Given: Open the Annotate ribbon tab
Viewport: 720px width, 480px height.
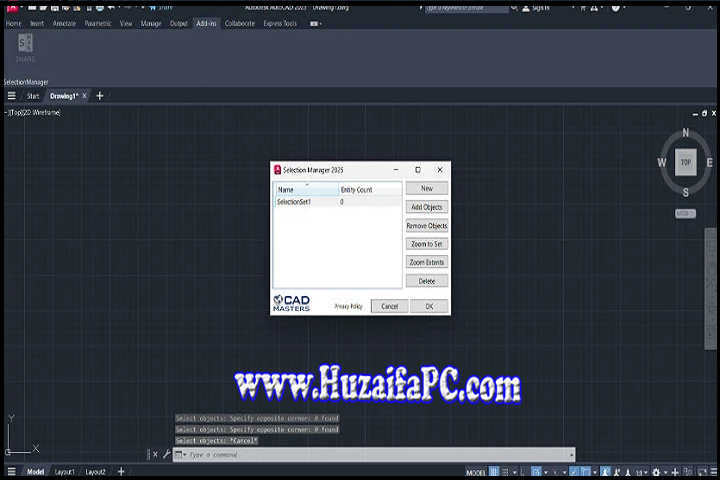Looking at the screenshot, I should [x=64, y=23].
